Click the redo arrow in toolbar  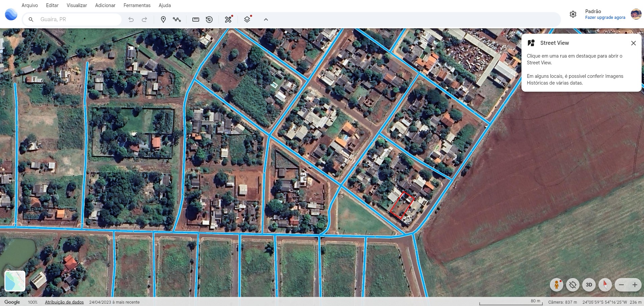pos(144,20)
